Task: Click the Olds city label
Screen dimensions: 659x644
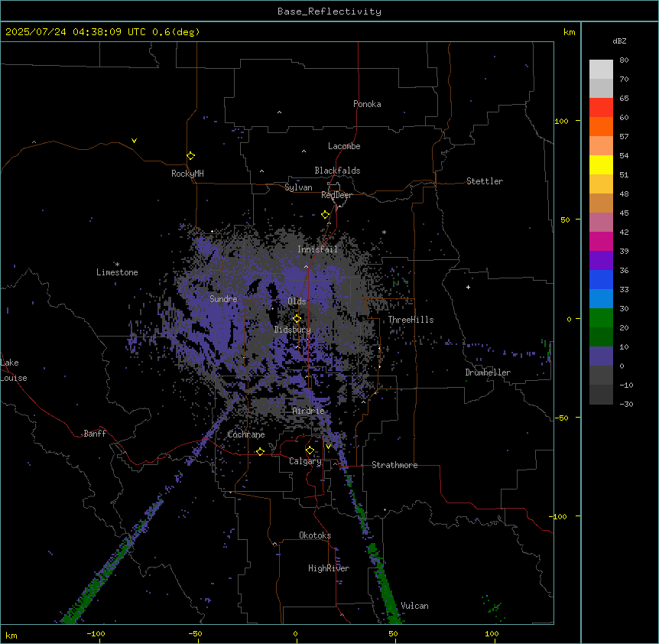Action: click(x=297, y=301)
